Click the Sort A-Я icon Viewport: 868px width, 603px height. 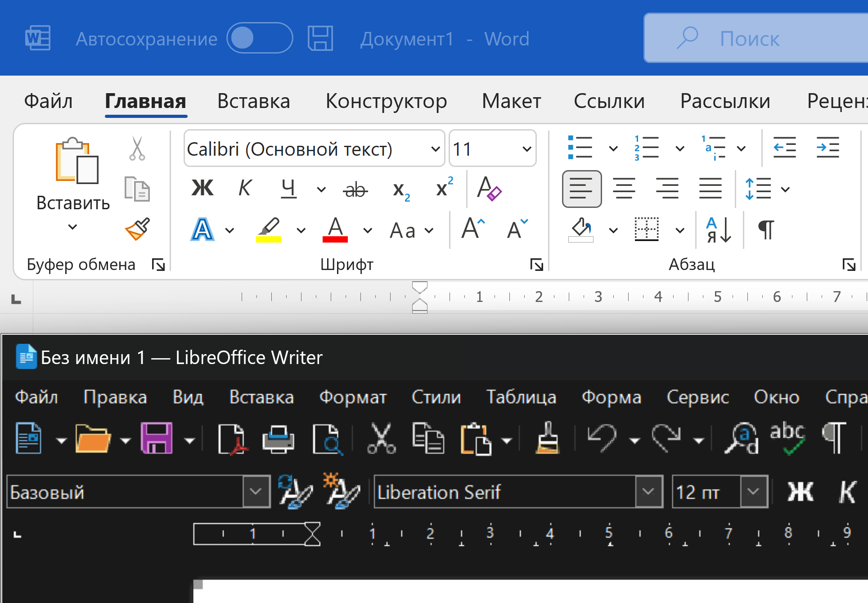click(718, 230)
